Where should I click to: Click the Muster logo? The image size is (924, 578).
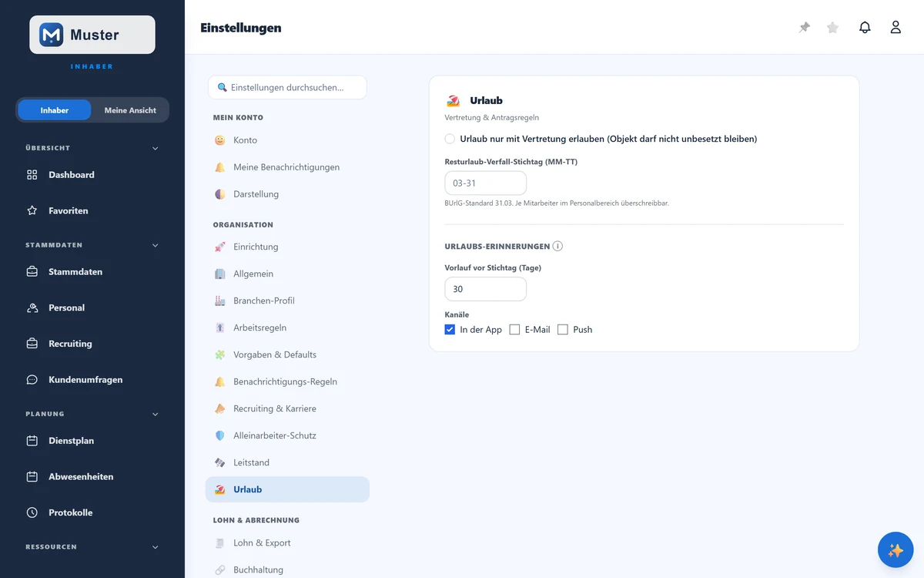click(92, 35)
